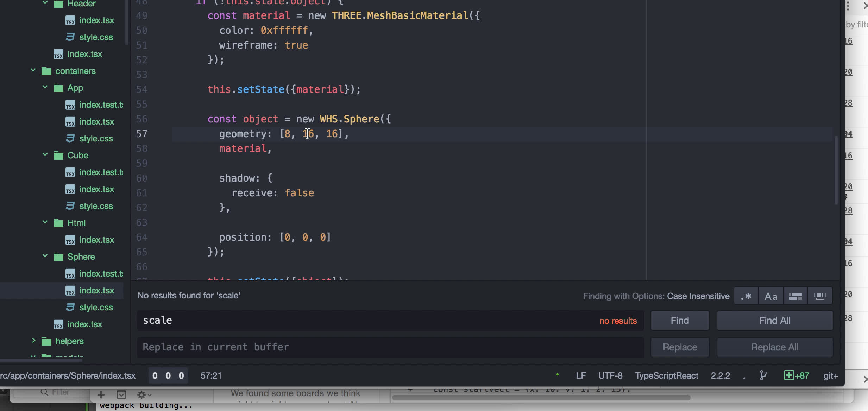
Task: Collapse the containers folder
Action: point(33,70)
